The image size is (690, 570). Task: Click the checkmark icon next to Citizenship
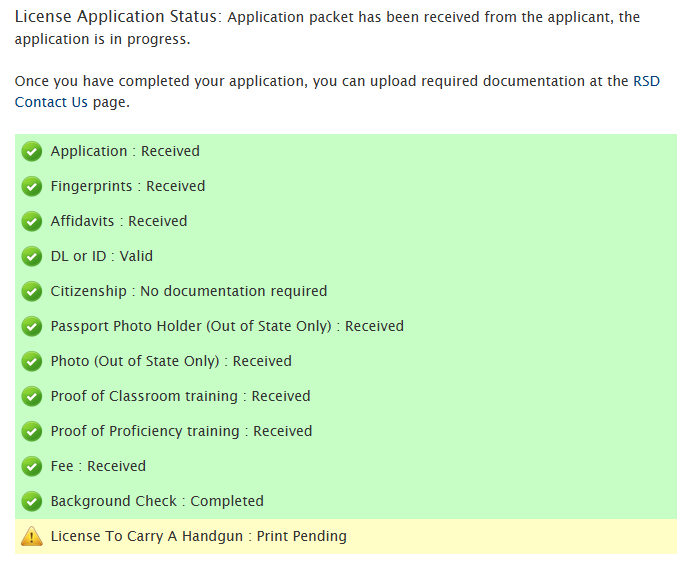32,292
